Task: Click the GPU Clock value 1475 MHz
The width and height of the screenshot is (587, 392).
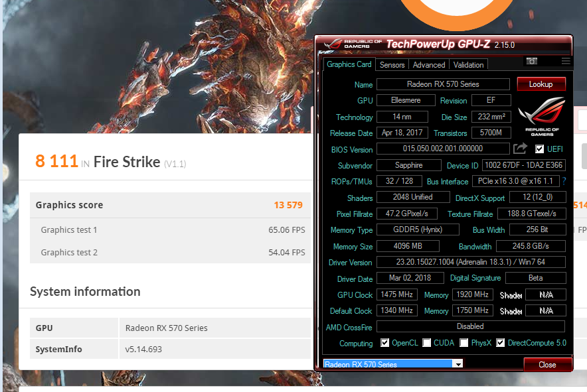Action: [x=396, y=294]
